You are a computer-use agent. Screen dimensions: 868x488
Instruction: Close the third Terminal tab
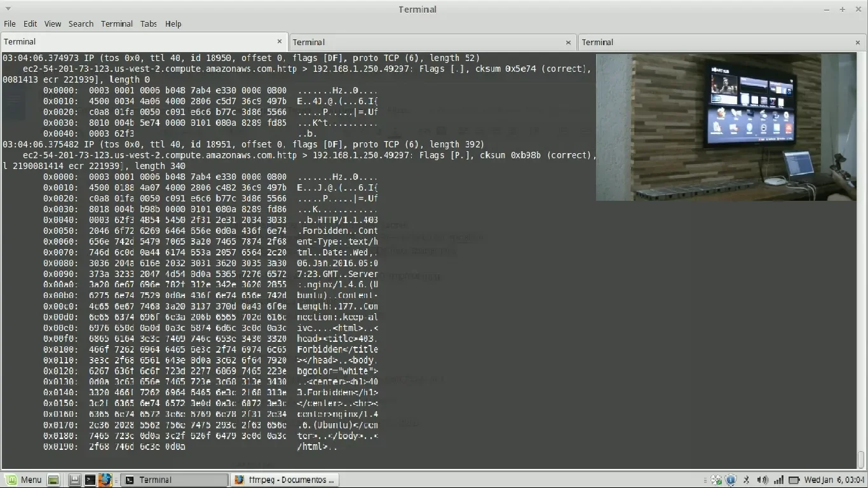(x=858, y=42)
